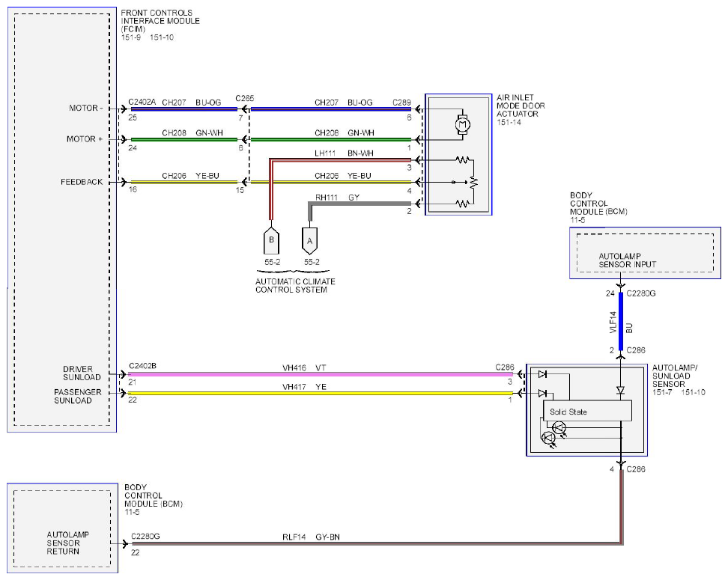Screen dimensions: 728x580
Task: Select the AUTOLAMP SENSOR INPUT label
Action: point(627,260)
